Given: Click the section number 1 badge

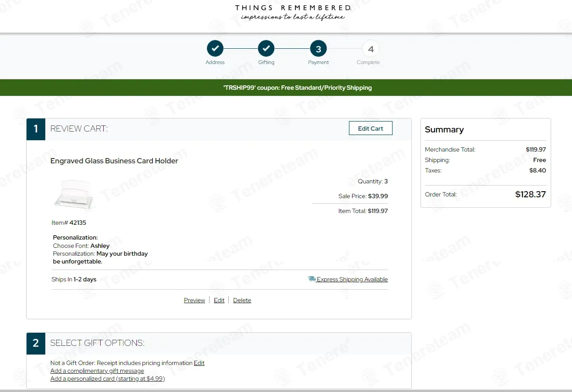Looking at the screenshot, I should (x=36, y=129).
